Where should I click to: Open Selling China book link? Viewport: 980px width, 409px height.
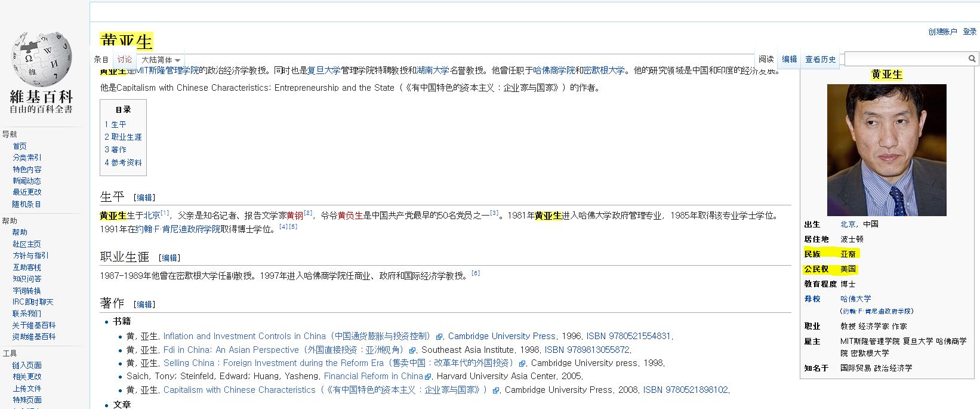340,363
